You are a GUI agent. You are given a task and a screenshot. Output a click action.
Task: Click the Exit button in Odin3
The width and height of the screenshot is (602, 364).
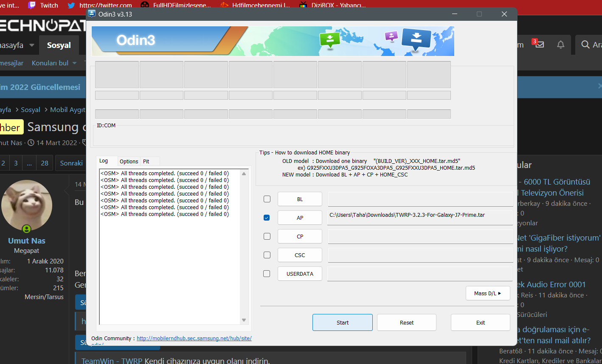pyautogui.click(x=481, y=322)
